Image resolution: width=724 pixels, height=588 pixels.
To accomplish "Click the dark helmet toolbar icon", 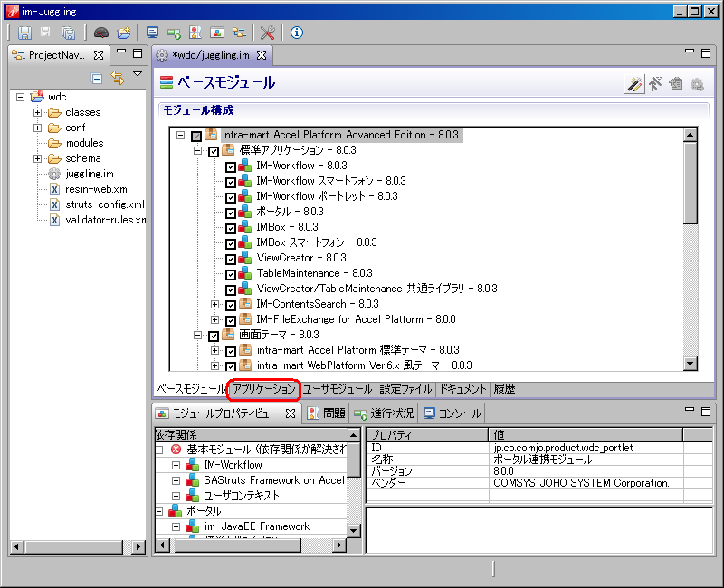I will (x=101, y=33).
